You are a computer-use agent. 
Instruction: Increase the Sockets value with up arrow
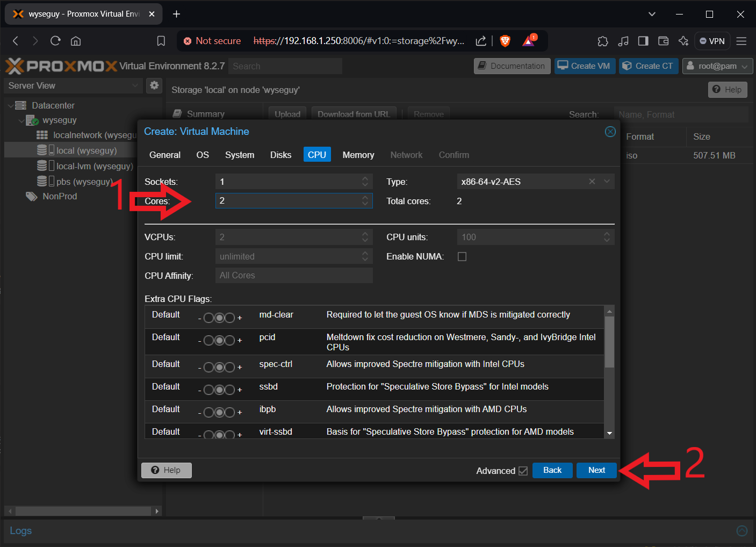pyautogui.click(x=365, y=178)
